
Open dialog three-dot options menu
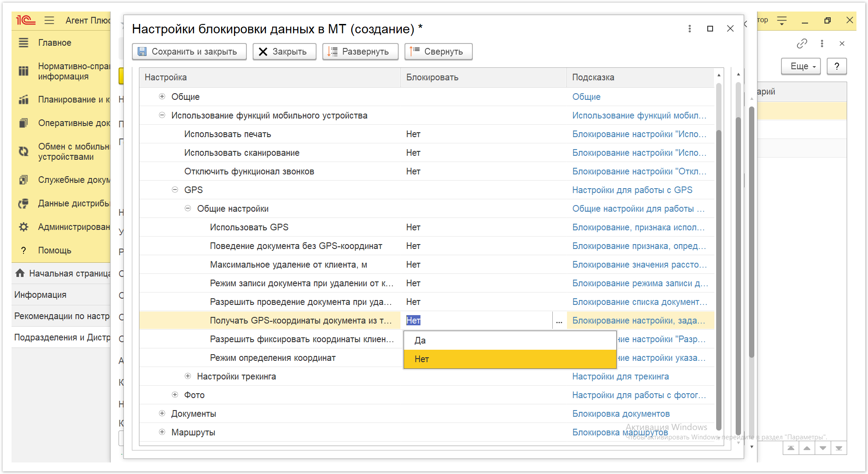pyautogui.click(x=690, y=28)
